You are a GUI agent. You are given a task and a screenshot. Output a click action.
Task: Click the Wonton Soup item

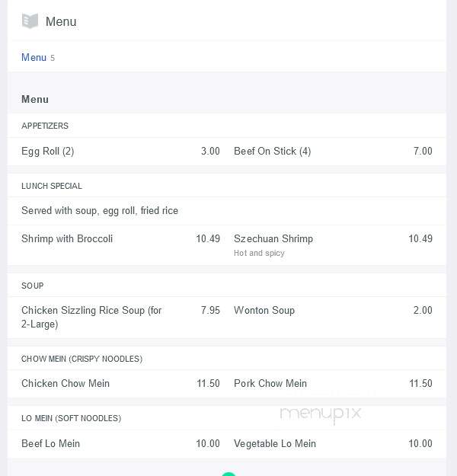tap(264, 310)
